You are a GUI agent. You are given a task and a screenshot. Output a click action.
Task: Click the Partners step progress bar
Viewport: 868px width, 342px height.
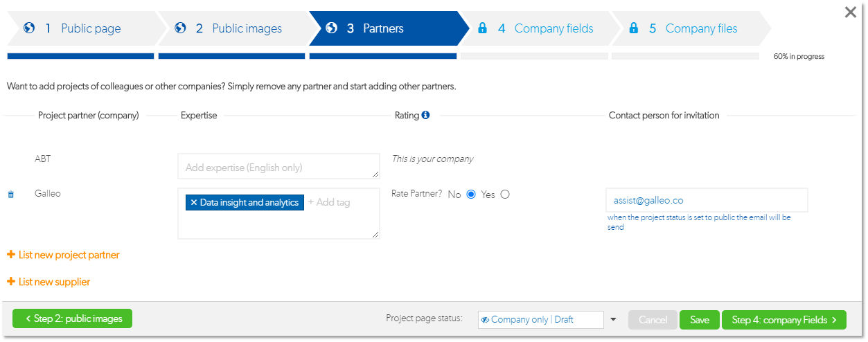coord(383,56)
